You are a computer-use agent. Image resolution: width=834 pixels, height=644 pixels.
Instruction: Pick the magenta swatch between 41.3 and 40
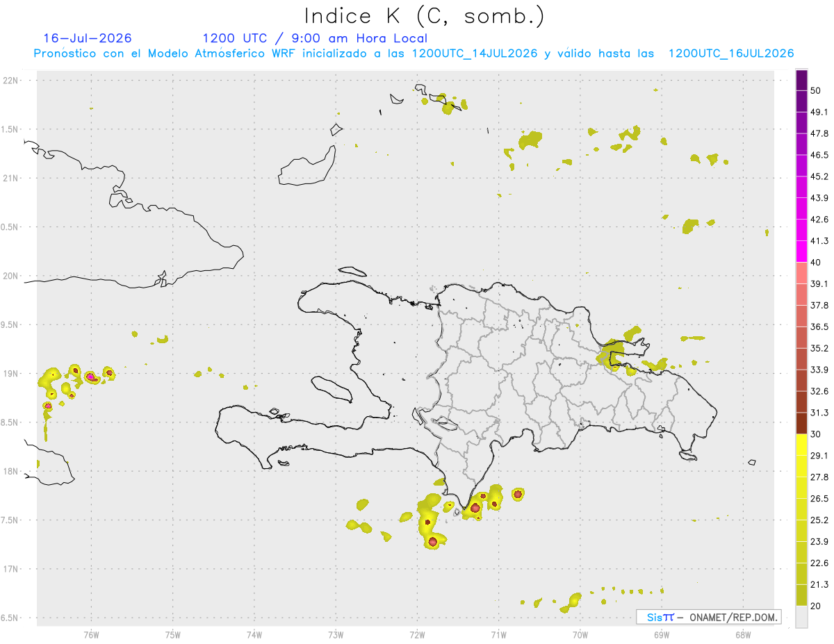click(x=801, y=251)
